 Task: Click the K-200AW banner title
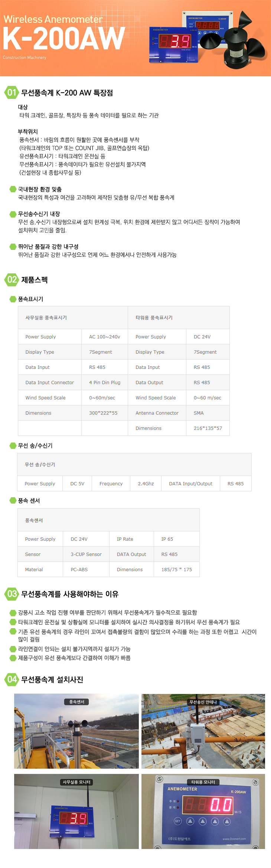(64, 39)
